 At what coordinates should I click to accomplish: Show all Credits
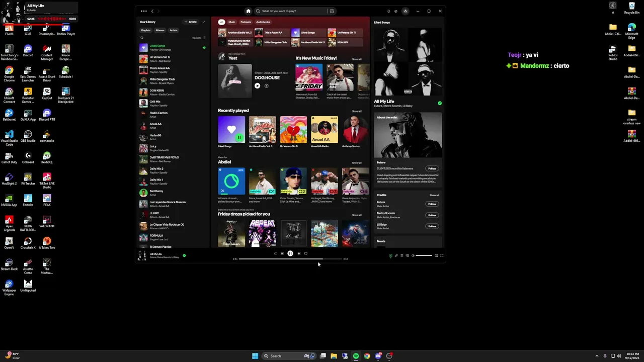click(x=434, y=195)
